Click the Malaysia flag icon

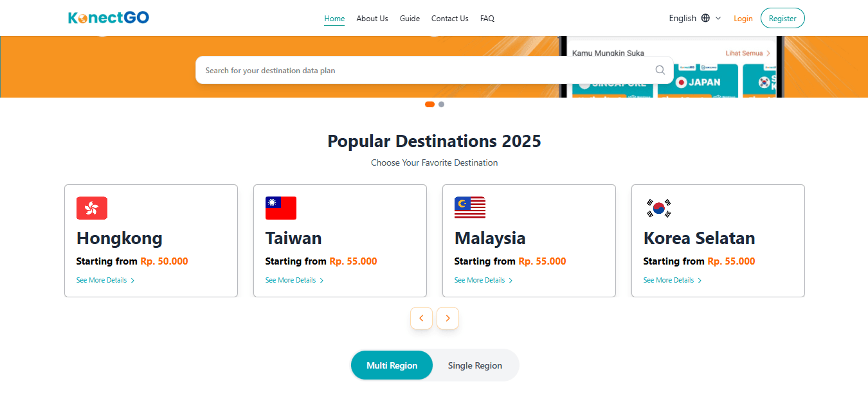[x=470, y=208]
